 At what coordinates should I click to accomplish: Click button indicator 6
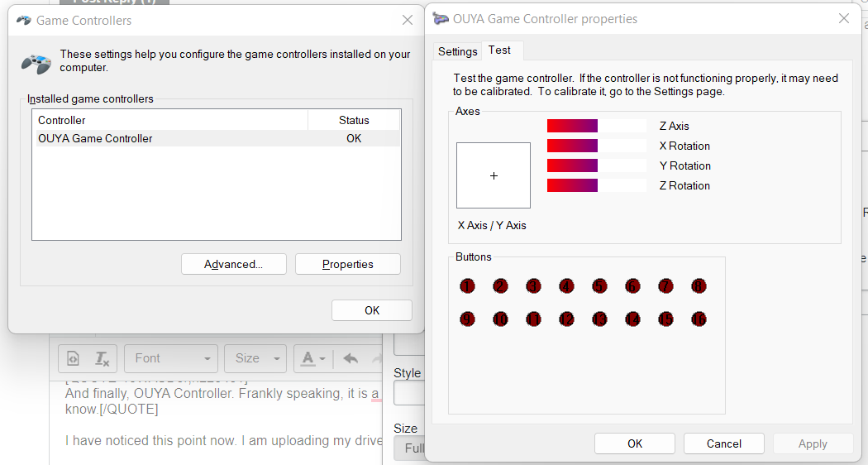click(632, 286)
